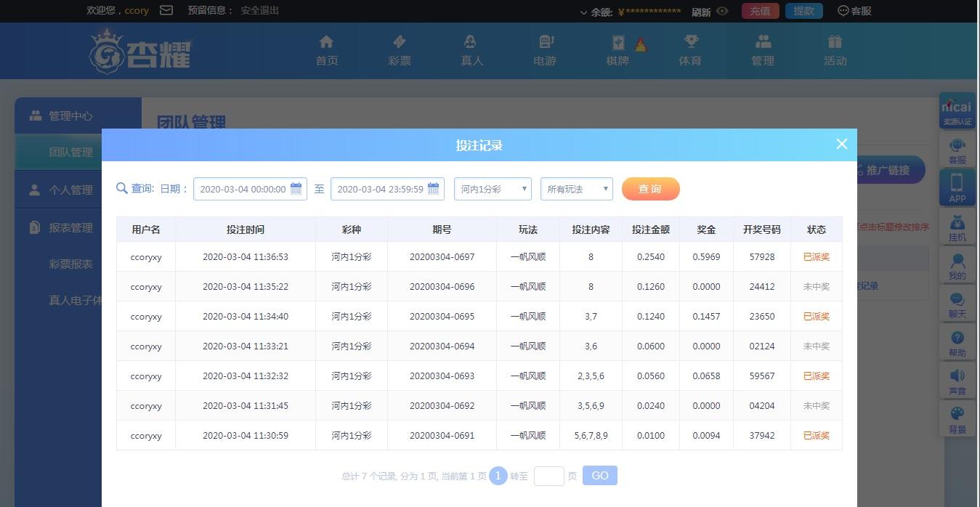
Task: Open start date calendar icon
Action: point(296,189)
